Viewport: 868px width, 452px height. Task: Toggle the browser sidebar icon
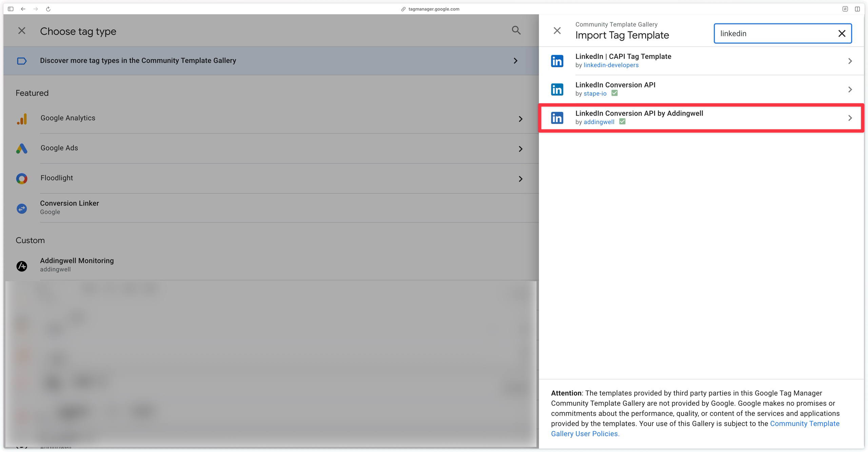11,9
